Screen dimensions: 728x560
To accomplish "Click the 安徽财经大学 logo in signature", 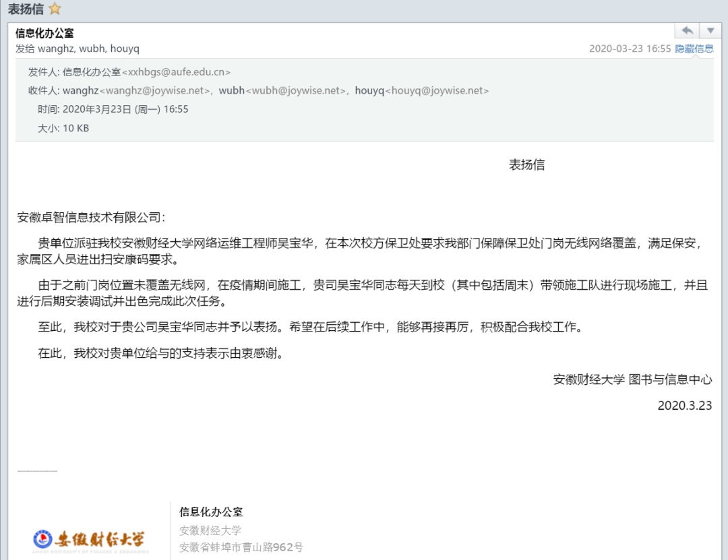I will [90, 538].
